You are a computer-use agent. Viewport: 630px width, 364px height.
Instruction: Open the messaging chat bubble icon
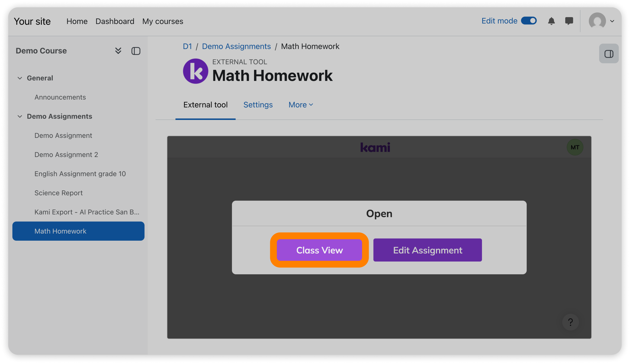click(569, 21)
